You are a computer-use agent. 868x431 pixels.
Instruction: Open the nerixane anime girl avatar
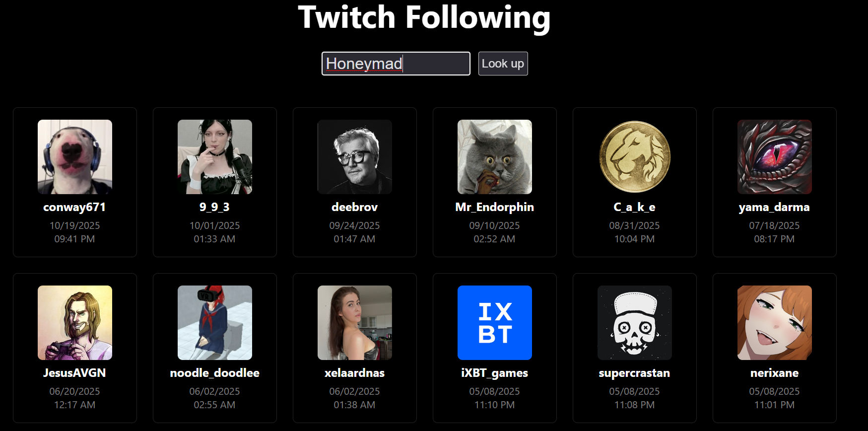(775, 323)
